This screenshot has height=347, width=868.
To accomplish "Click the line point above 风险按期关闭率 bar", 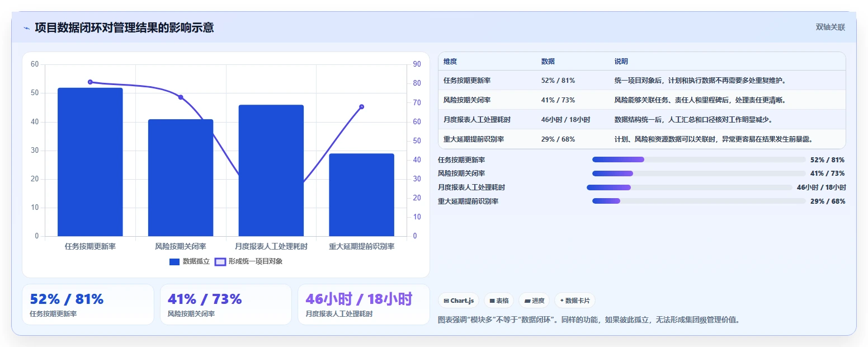I will point(181,97).
